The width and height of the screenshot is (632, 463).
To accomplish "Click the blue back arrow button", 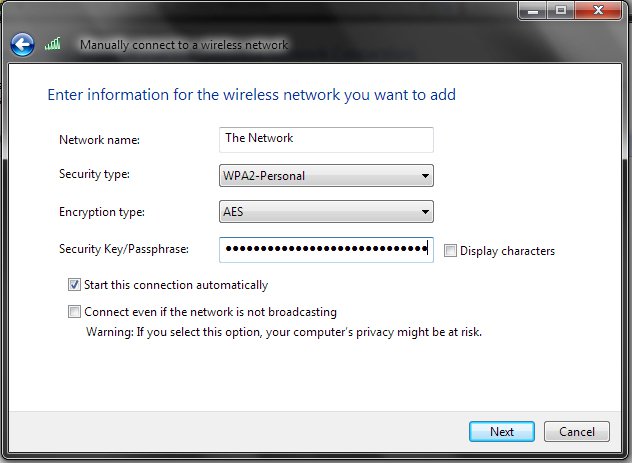I will coord(22,44).
